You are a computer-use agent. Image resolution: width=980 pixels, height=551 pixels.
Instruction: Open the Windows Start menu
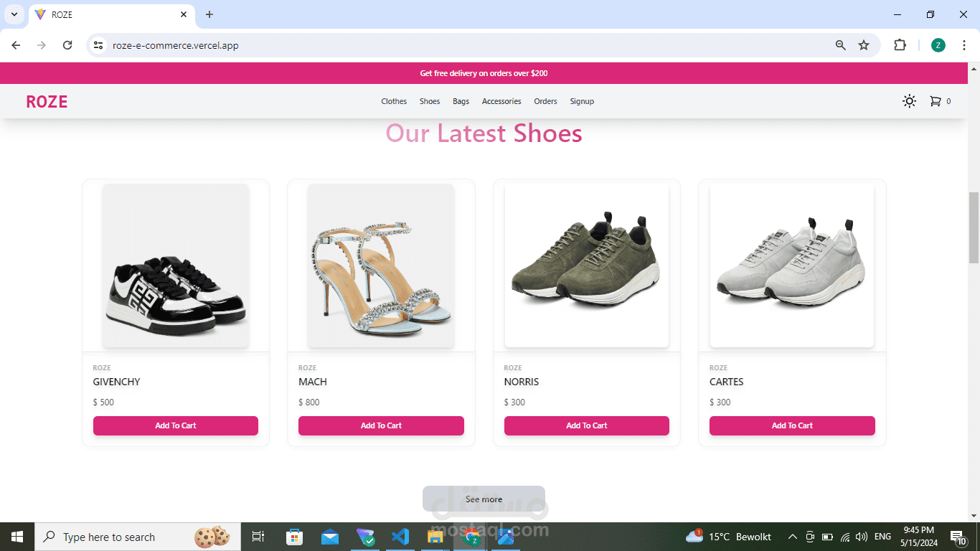(17, 537)
